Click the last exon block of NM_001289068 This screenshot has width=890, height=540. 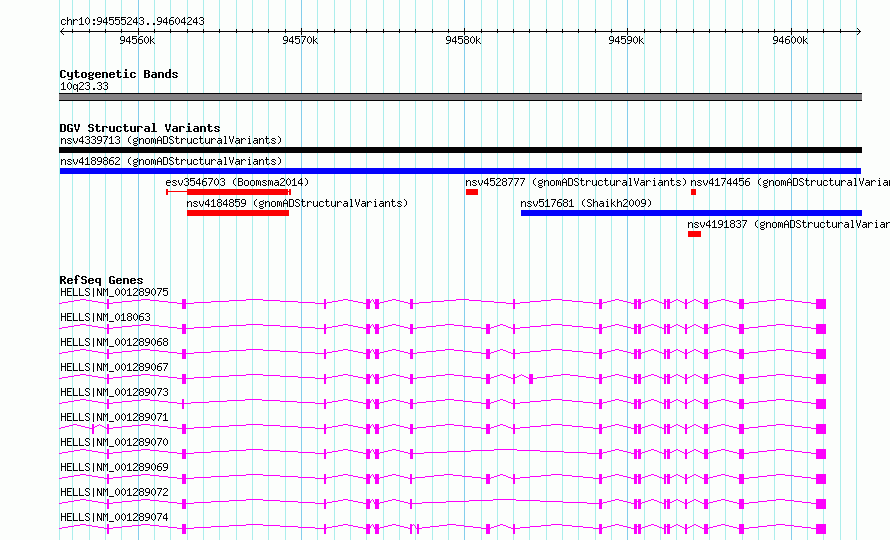pyautogui.click(x=821, y=354)
